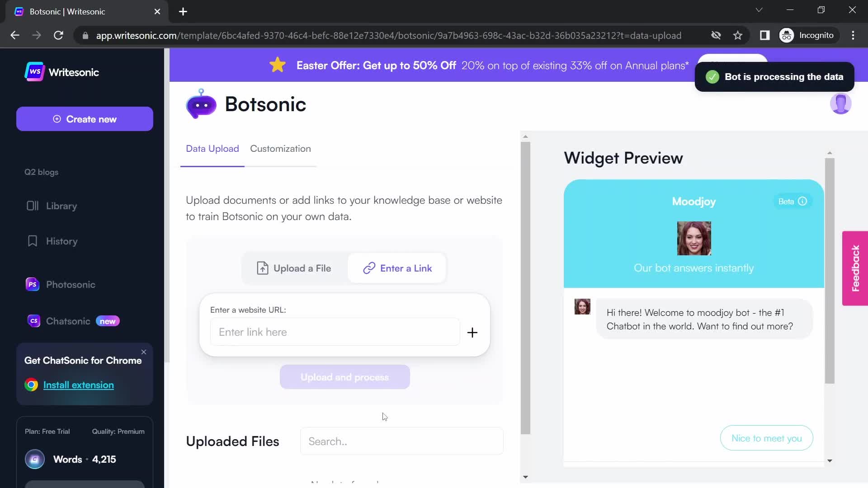Click the Upload and process button
Screen dimensions: 868x488
click(344, 377)
